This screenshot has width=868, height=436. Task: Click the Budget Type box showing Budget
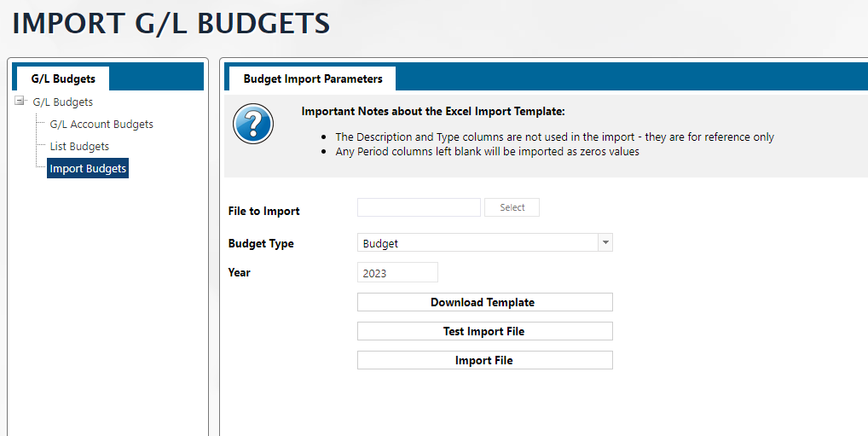(x=476, y=243)
